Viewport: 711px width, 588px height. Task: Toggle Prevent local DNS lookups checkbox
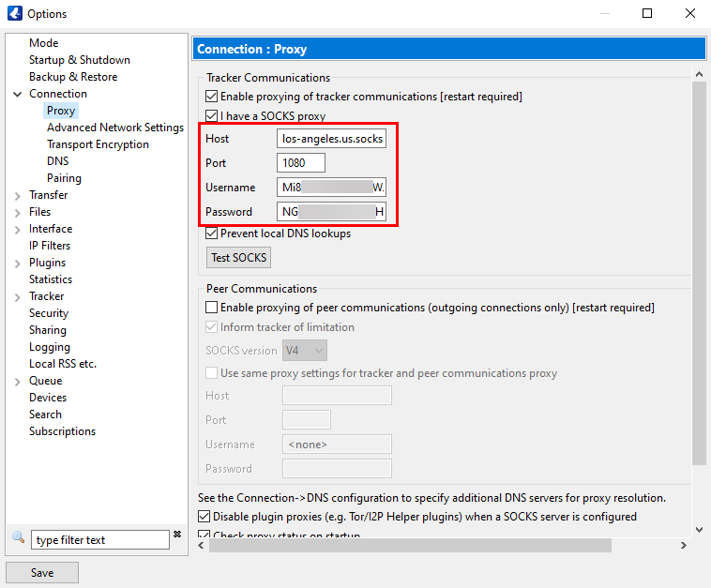[x=211, y=234]
